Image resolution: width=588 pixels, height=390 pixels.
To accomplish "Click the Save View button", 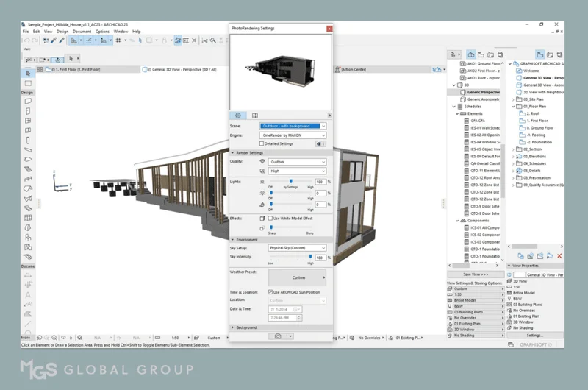I will (x=476, y=274).
